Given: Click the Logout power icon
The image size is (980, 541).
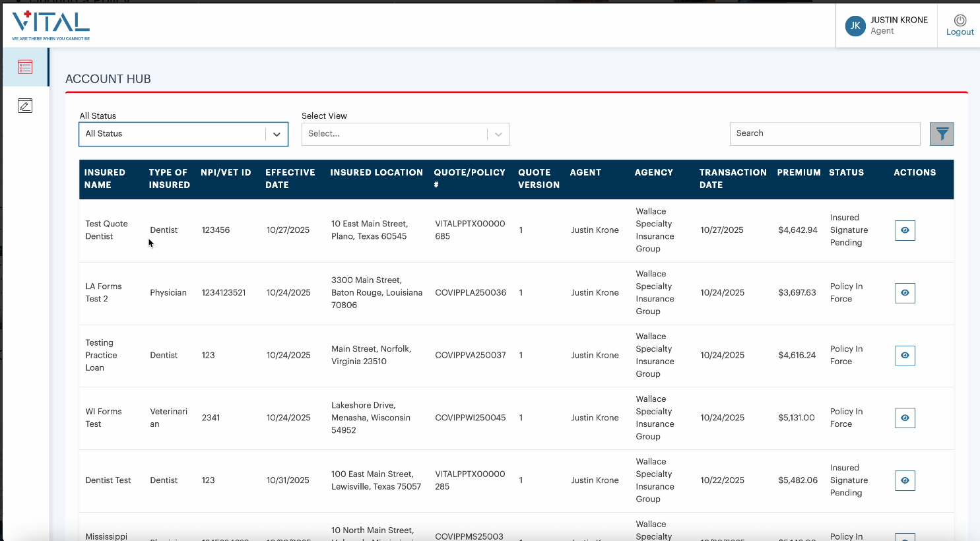Looking at the screenshot, I should pos(960,20).
